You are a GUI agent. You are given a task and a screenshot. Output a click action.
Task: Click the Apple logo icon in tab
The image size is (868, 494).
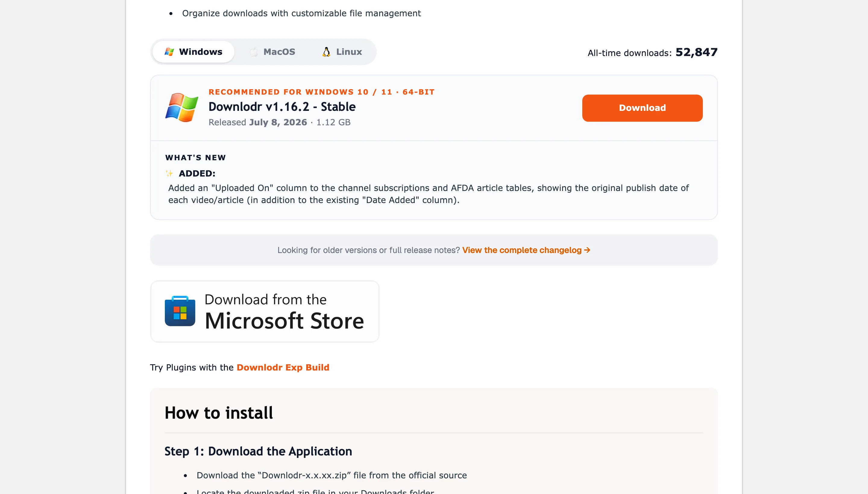point(254,52)
